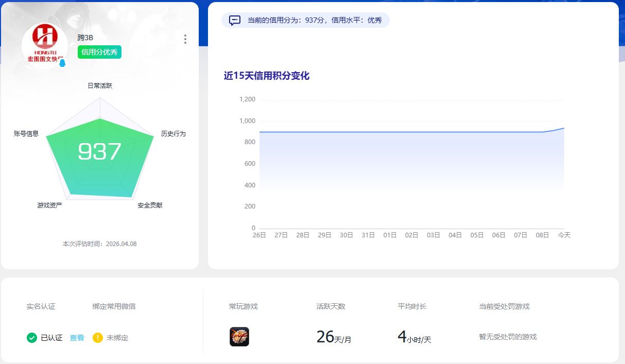The height and width of the screenshot is (364, 625).
Task: Click the 近15天信用积分变化 chart title
Action: tap(267, 76)
